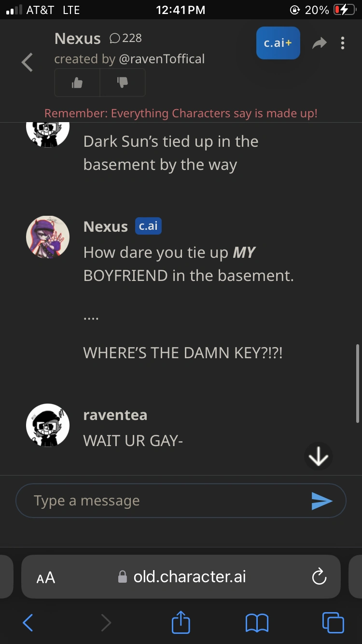362x644 pixels.
Task: Open the three-dot more options menu
Action: pos(343,43)
